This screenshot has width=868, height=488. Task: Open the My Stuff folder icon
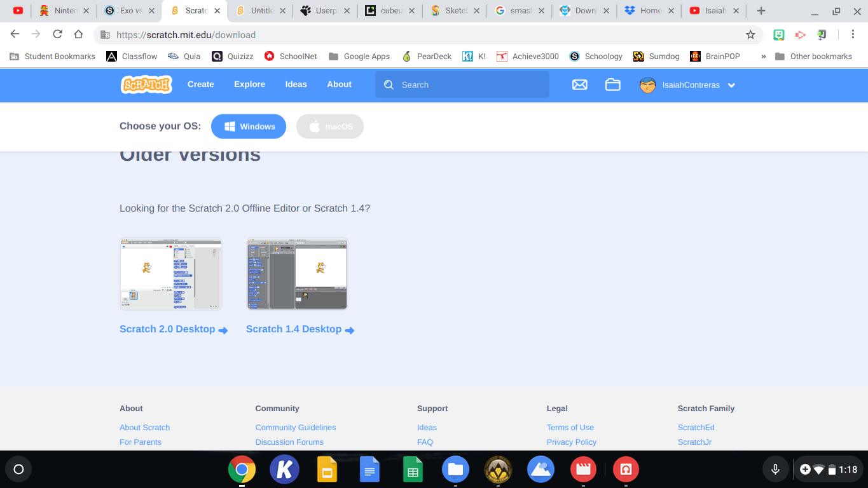(x=612, y=85)
